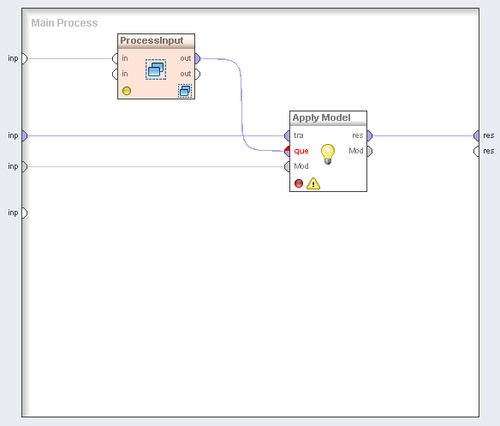Click the red status dot on Apply Model
This screenshot has height=426, width=500.
299,183
